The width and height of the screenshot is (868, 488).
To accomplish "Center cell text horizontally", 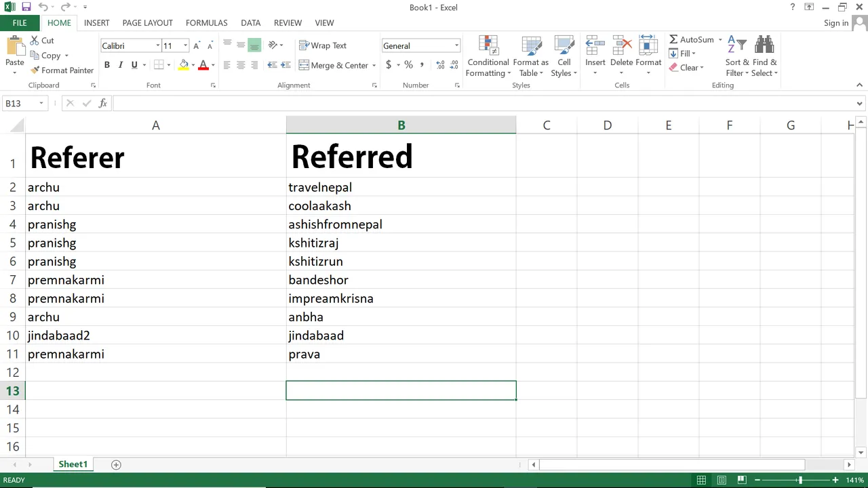I will (x=241, y=65).
